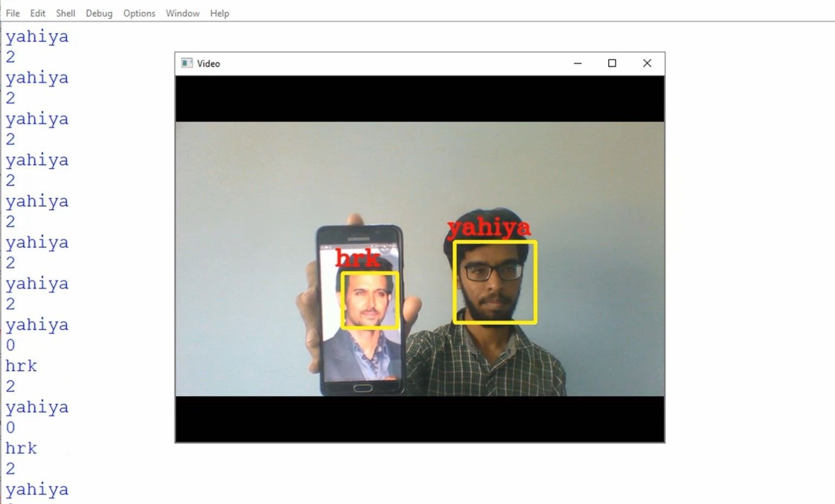Click the minimize icon on the Video window
The height and width of the screenshot is (504, 835).
click(577, 63)
